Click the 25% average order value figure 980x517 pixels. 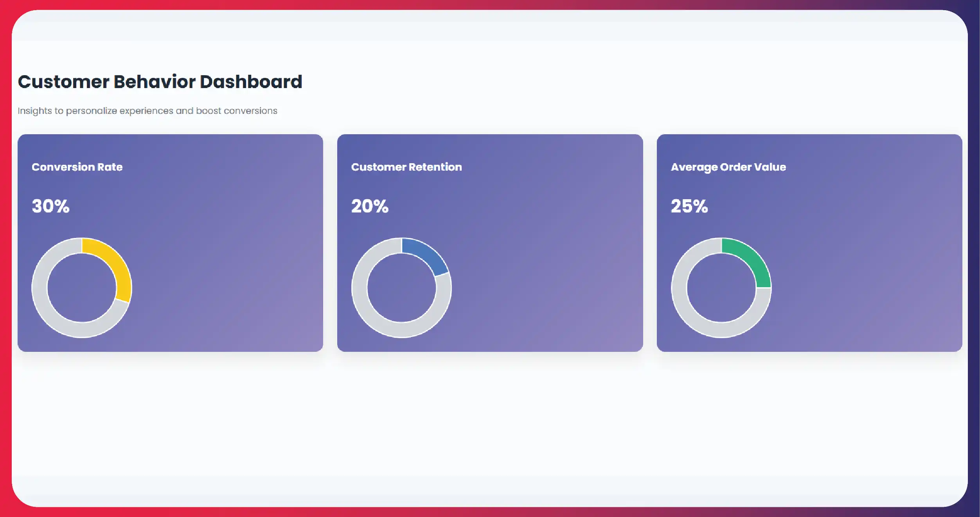[689, 206]
